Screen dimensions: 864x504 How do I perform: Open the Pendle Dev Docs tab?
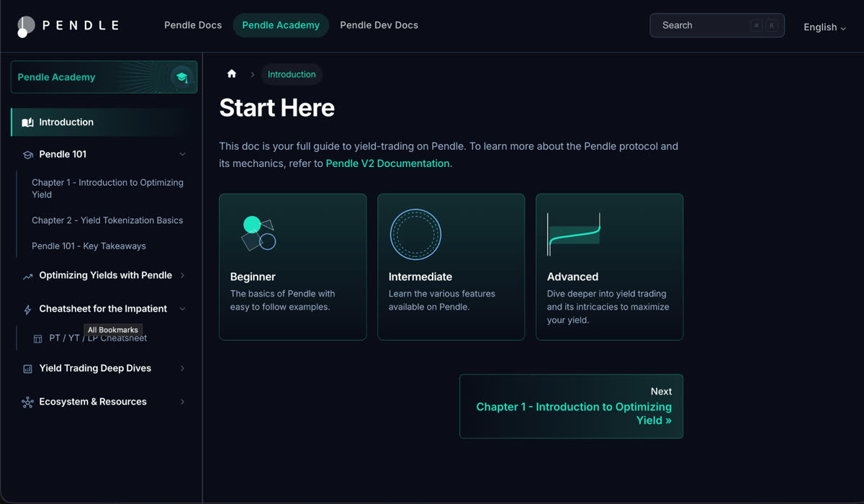coord(379,25)
